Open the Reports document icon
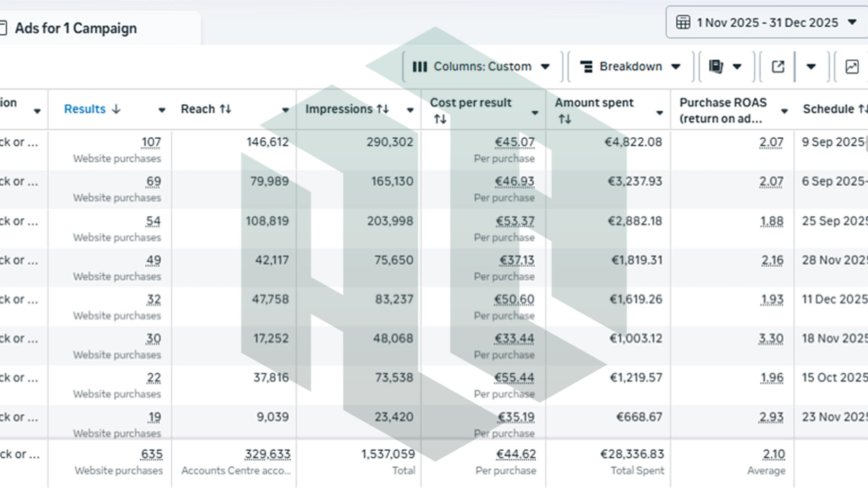 tap(716, 66)
